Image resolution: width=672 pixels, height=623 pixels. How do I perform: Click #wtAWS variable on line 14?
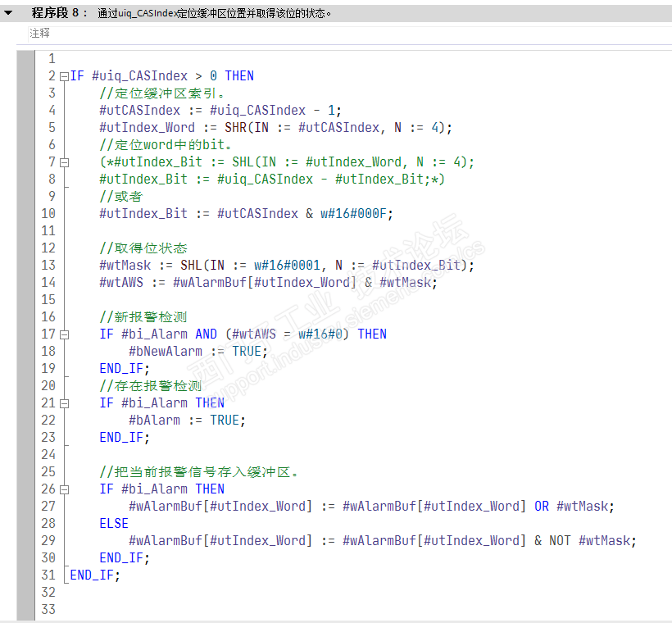coord(121,283)
